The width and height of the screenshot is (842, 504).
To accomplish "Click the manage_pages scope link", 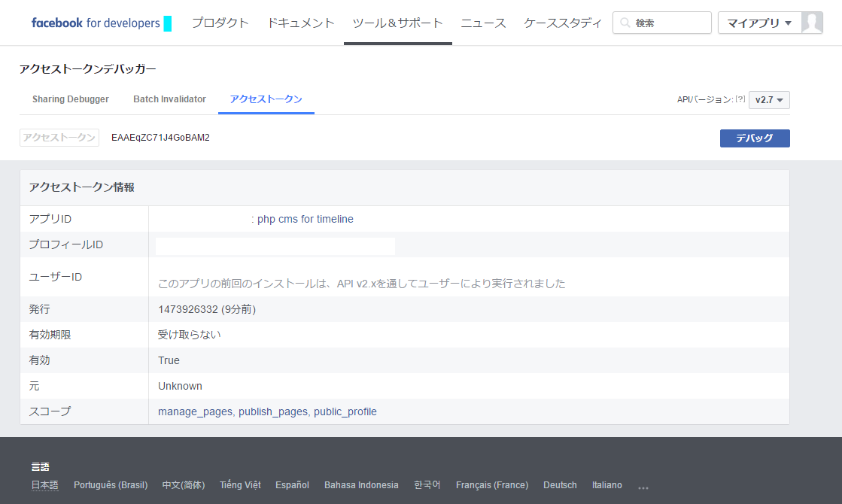I will click(x=195, y=411).
